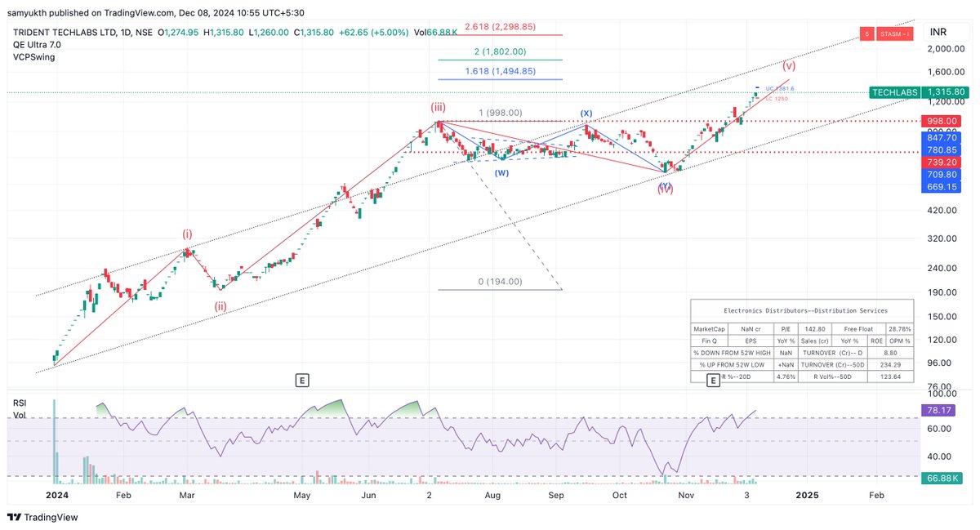
Task: Select the blue 669.15 price label
Action: 943,187
